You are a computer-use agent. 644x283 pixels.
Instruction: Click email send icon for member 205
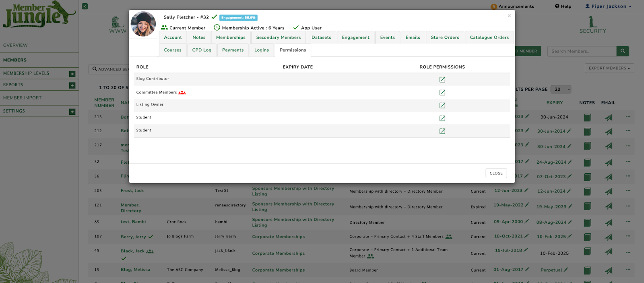click(x=609, y=191)
